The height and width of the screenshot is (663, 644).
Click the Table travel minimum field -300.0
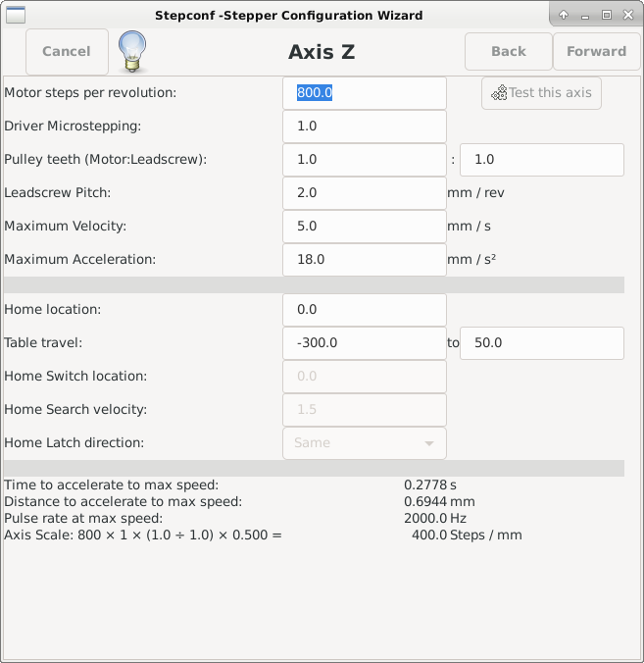point(365,343)
